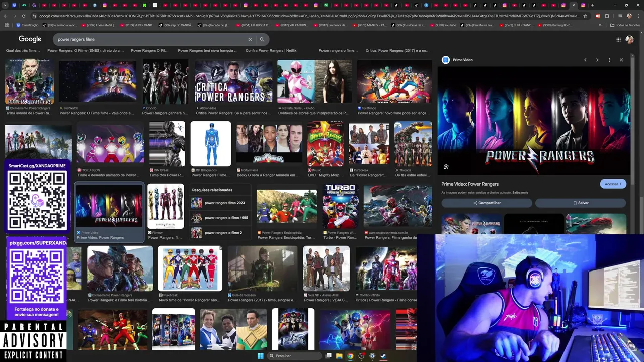The width and height of the screenshot is (644, 362).
Task: Select the Confira Power Rangers | Netflix chip
Action: [x=271, y=51]
